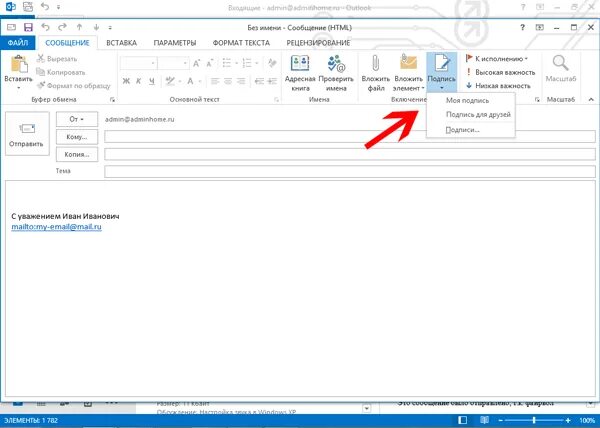The width and height of the screenshot is (600, 428).
Task: Expand font color dropdown arrow
Action: [x=199, y=81]
